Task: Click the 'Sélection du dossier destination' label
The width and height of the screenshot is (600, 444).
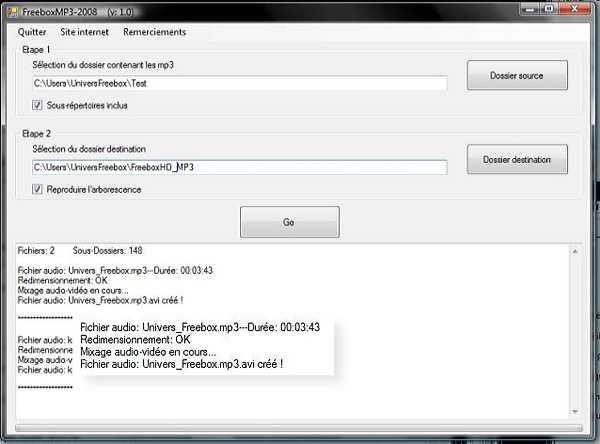Action: (x=89, y=149)
